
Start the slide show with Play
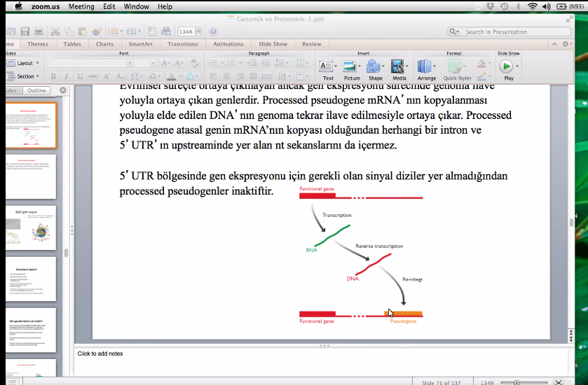point(507,69)
